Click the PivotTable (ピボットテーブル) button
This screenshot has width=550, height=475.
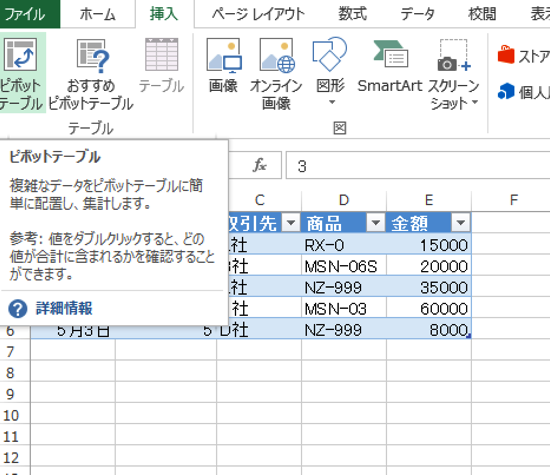tap(22, 73)
